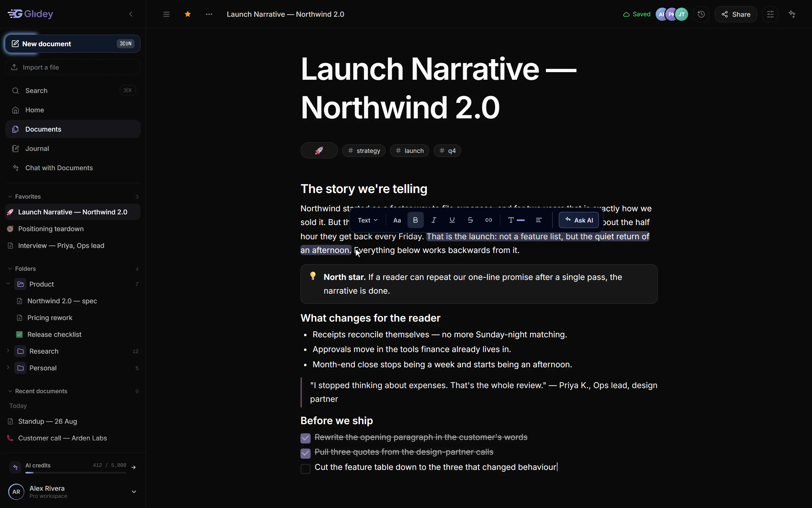The width and height of the screenshot is (812, 508).
Task: Click the AI credits sparkle icon
Action: (15, 467)
